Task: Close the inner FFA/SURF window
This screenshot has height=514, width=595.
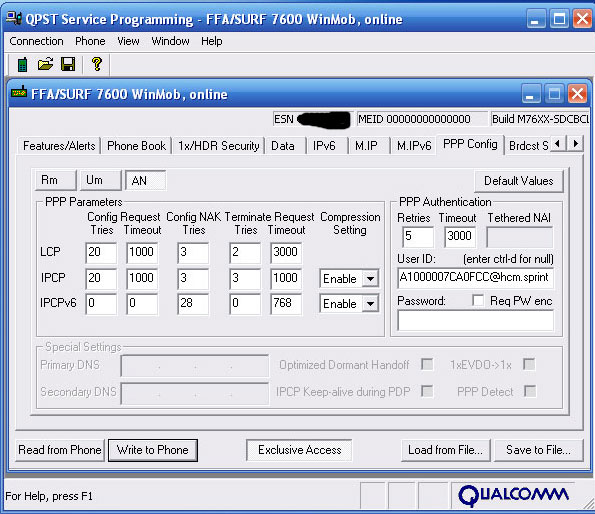Action: tap(577, 93)
